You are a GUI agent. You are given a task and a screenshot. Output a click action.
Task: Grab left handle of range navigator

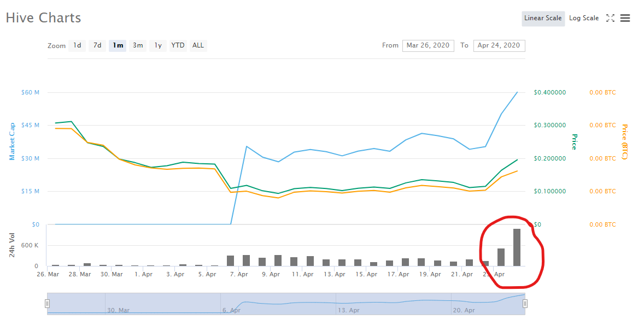48,304
